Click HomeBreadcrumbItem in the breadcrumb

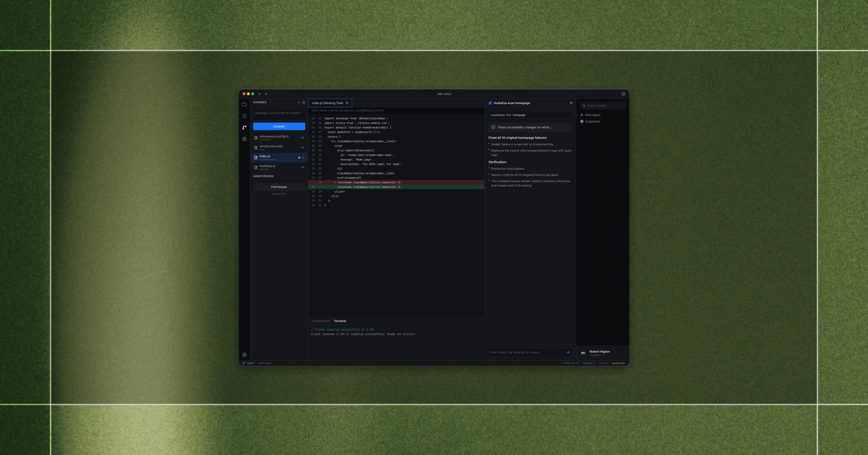370,110
